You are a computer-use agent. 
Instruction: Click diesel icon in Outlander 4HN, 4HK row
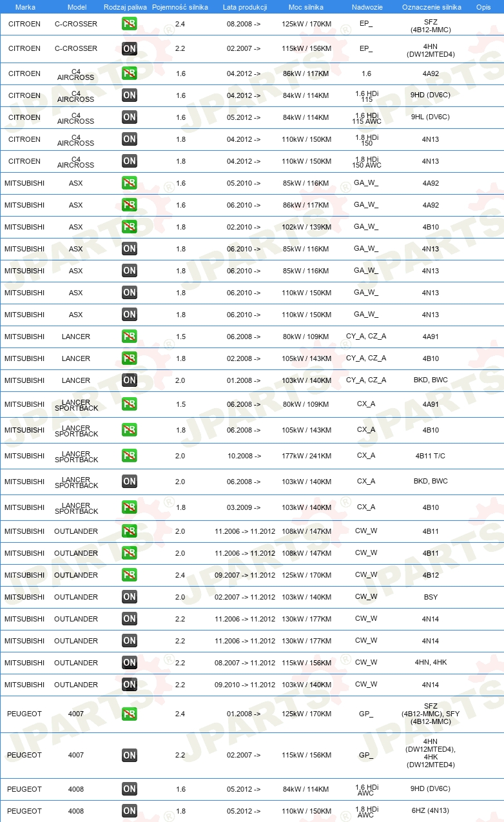point(130,663)
